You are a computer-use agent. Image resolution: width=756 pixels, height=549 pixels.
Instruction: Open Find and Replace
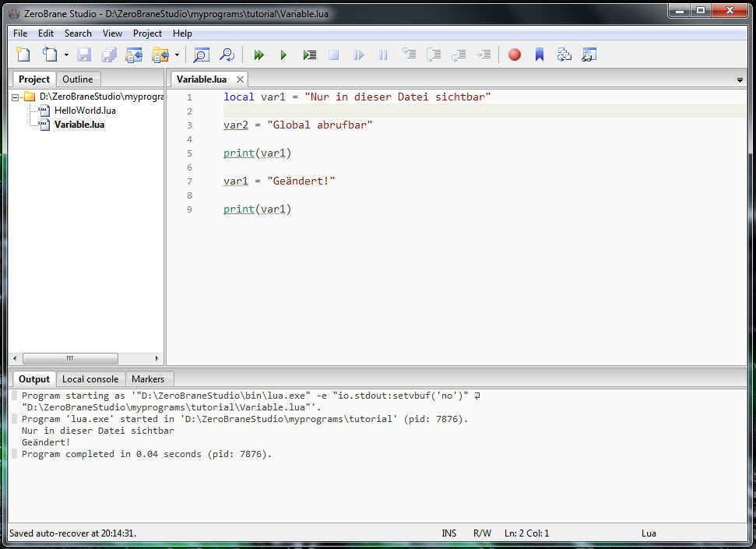pos(227,55)
